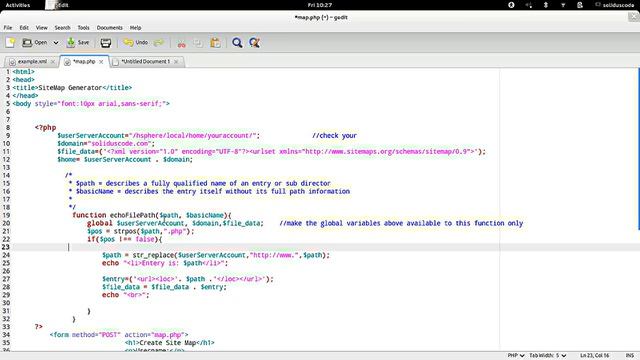Screen dimensions: 640x360
Task: Create a new document with the toolbar icon
Action: point(10,42)
